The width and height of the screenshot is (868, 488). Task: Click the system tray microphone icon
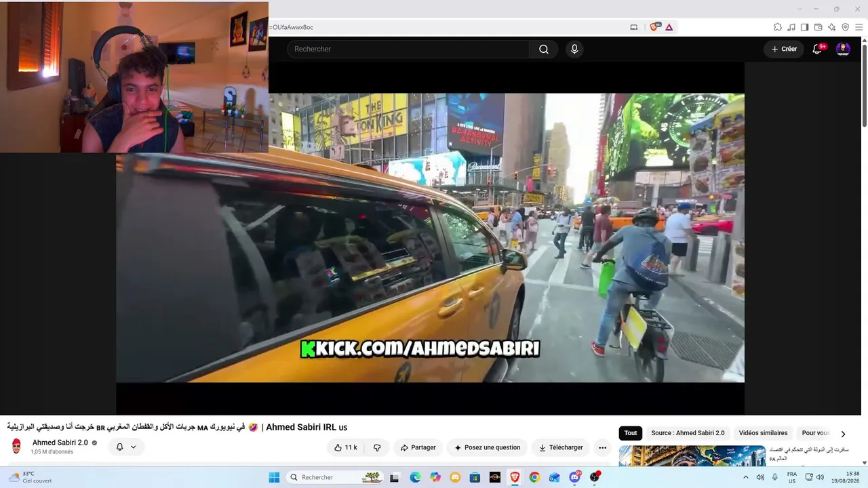(775, 477)
